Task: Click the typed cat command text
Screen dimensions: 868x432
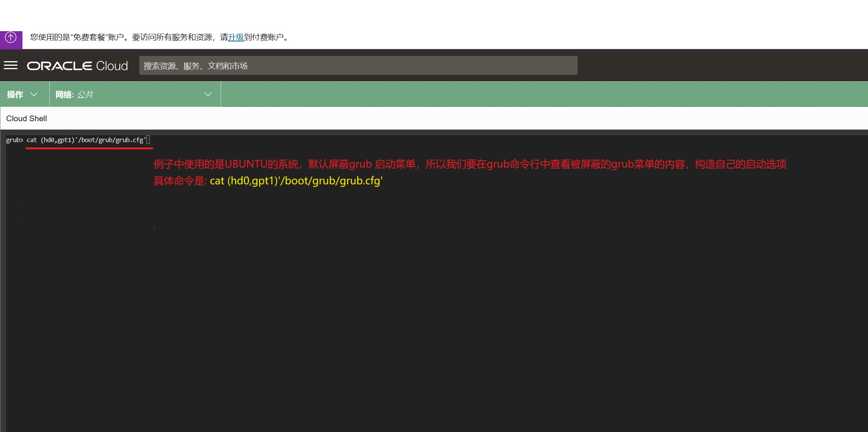Action: click(32, 140)
